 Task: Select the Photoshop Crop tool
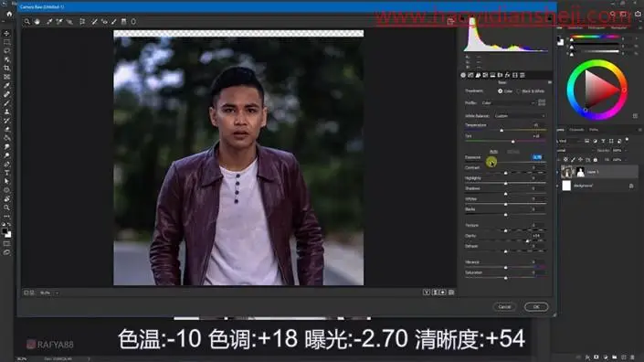click(x=6, y=69)
